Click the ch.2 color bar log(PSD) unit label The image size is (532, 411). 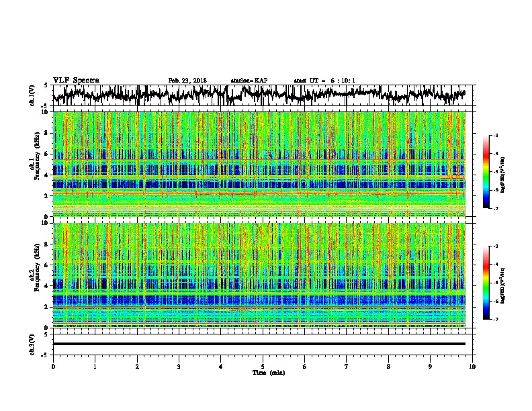pos(503,285)
